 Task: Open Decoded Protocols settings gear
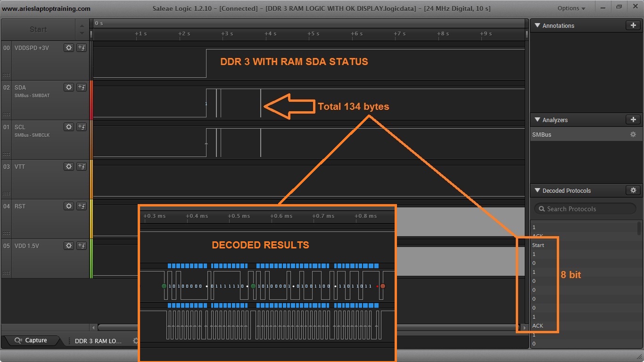(x=633, y=190)
